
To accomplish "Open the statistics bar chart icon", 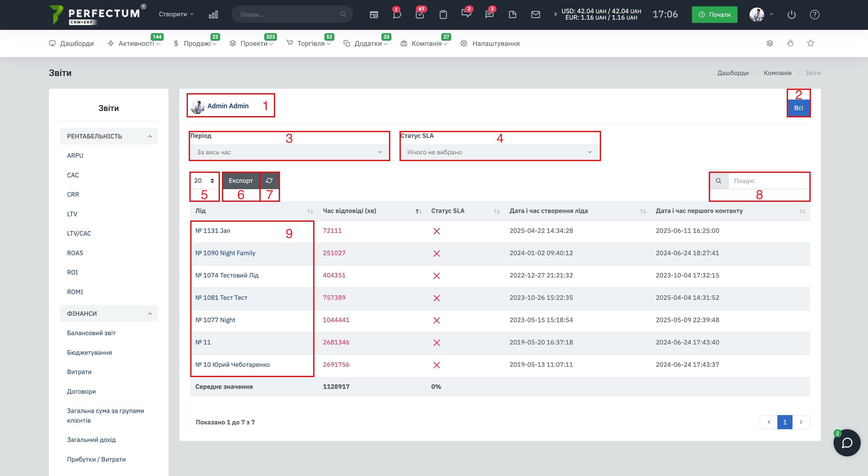I will tap(213, 14).
